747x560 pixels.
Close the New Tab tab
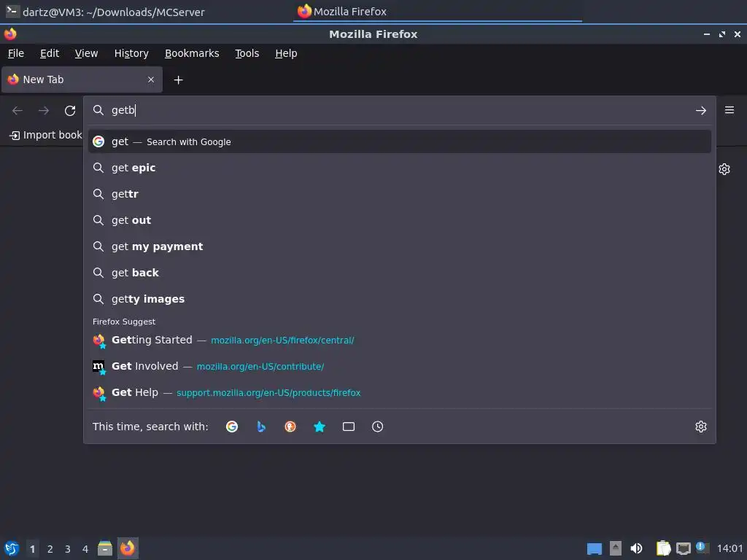(151, 79)
